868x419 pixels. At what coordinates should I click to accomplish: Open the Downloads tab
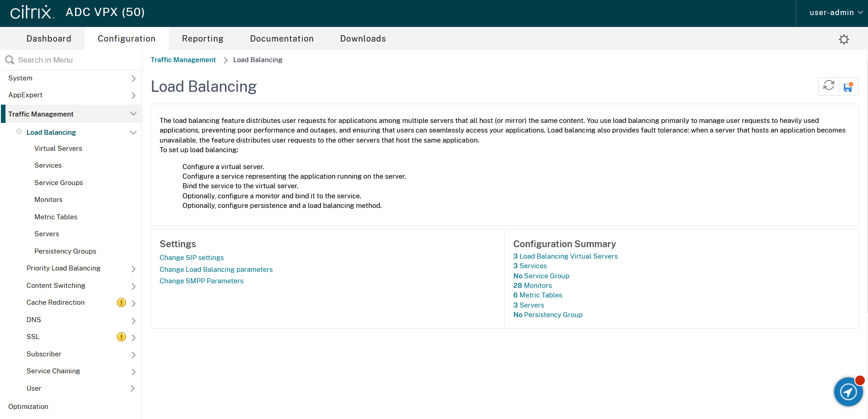(363, 39)
